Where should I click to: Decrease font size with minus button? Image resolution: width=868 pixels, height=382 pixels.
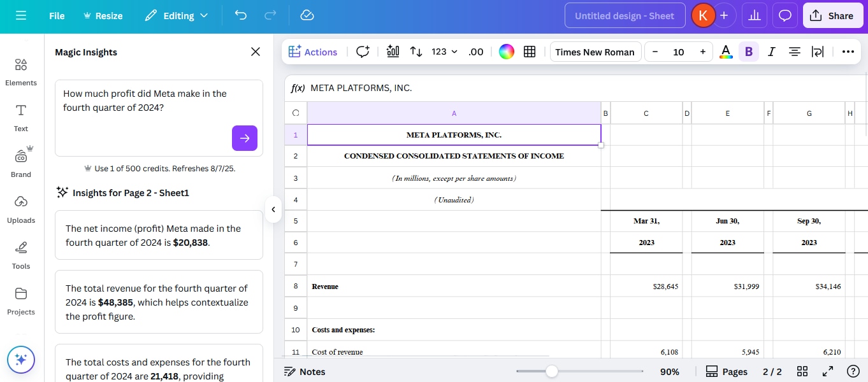pyautogui.click(x=655, y=52)
